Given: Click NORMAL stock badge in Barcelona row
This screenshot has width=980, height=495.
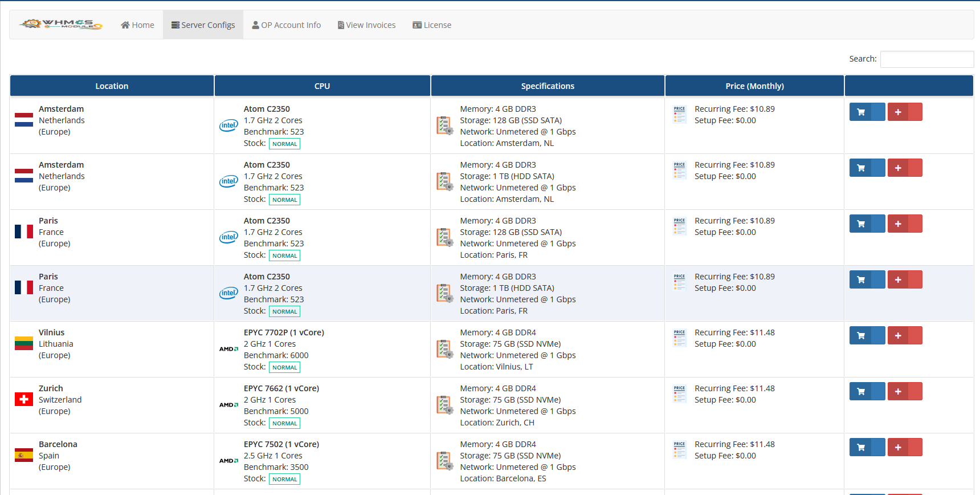Looking at the screenshot, I should 284,479.
